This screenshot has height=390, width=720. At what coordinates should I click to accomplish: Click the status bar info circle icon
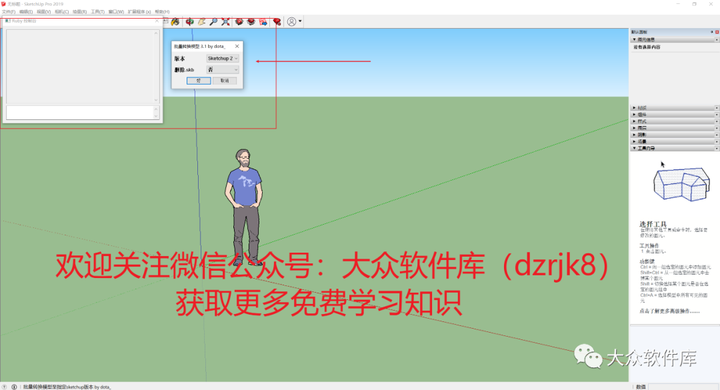coord(14,387)
